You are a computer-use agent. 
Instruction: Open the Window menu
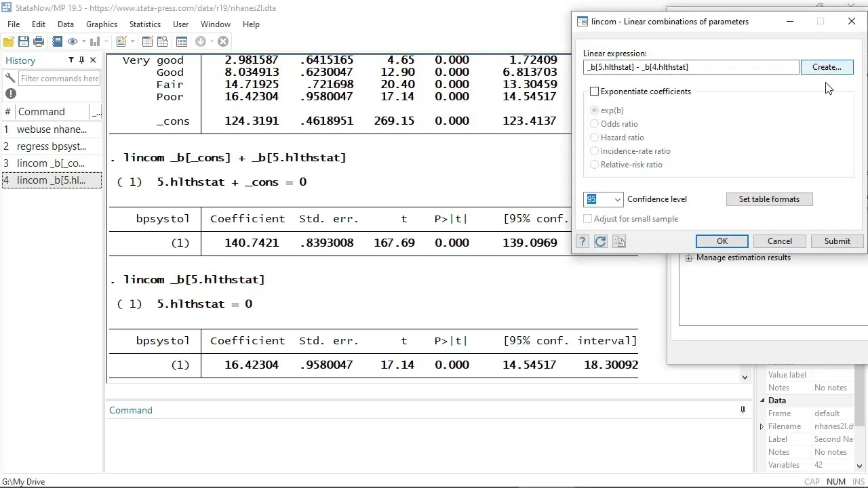point(216,24)
